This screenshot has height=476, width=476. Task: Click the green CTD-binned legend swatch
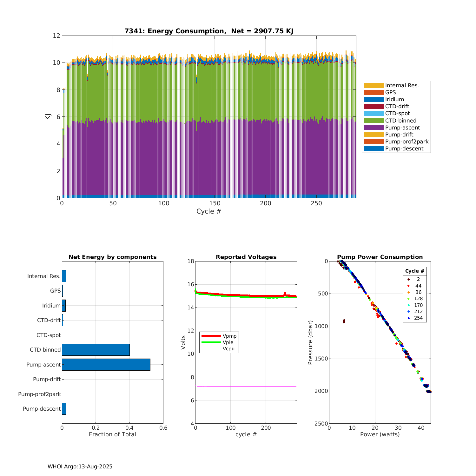tap(374, 121)
